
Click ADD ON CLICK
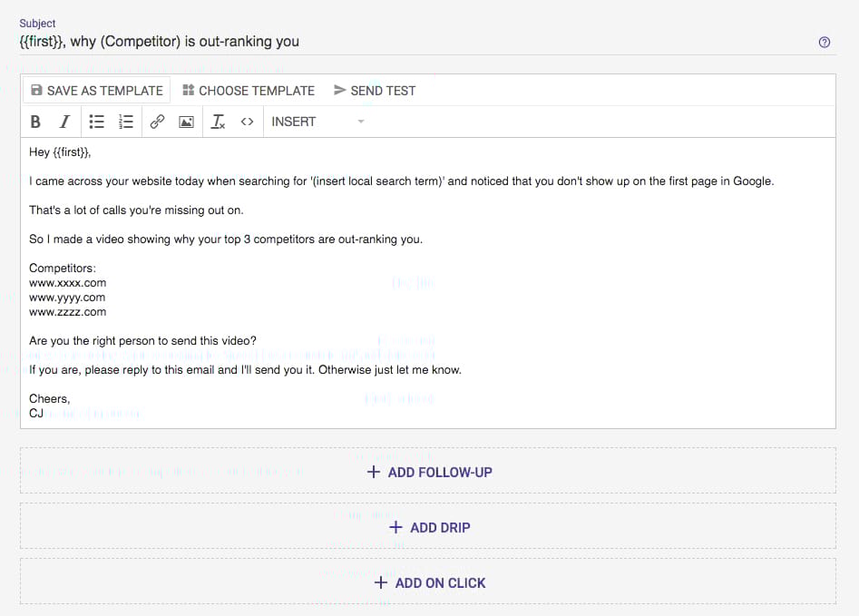coord(428,582)
